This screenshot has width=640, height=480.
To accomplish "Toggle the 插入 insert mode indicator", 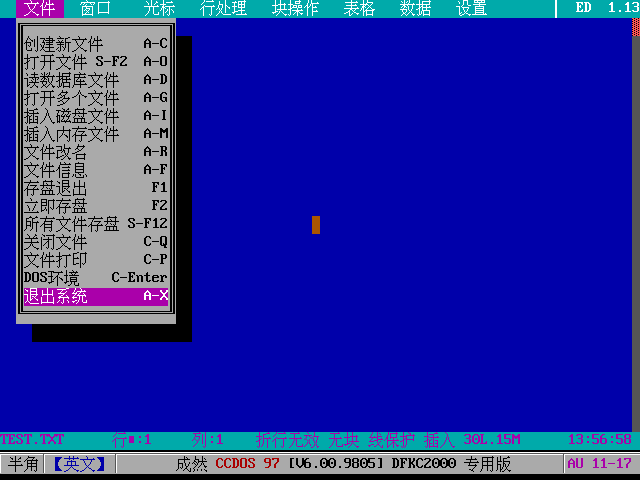I will tap(439, 440).
